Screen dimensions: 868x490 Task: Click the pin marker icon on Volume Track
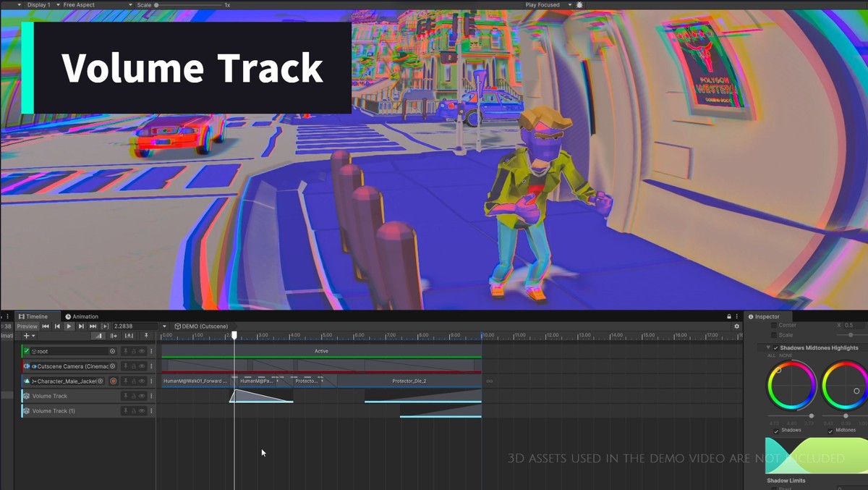(x=125, y=396)
